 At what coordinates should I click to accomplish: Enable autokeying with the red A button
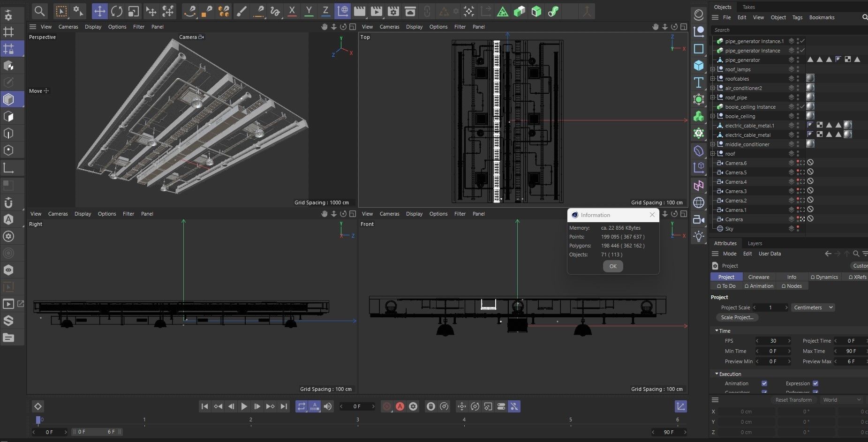point(400,406)
